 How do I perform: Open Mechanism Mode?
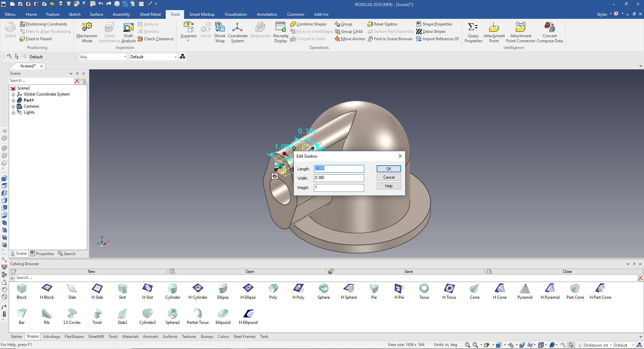[87, 33]
